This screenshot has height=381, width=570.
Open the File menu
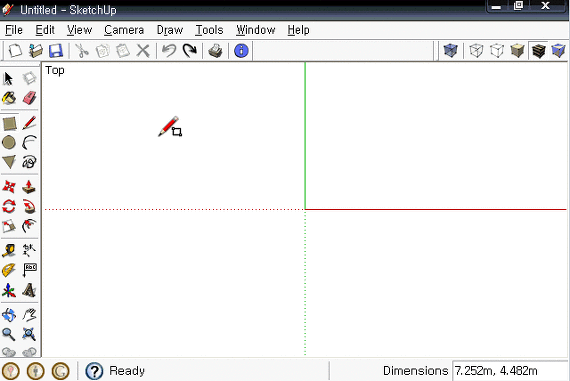(x=14, y=30)
